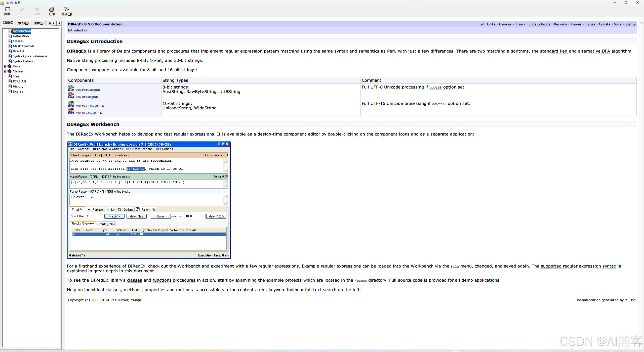Screen dimensions: 644x352
Task: Click the DIRegEx Workbench screenshot image
Action: coord(149,200)
